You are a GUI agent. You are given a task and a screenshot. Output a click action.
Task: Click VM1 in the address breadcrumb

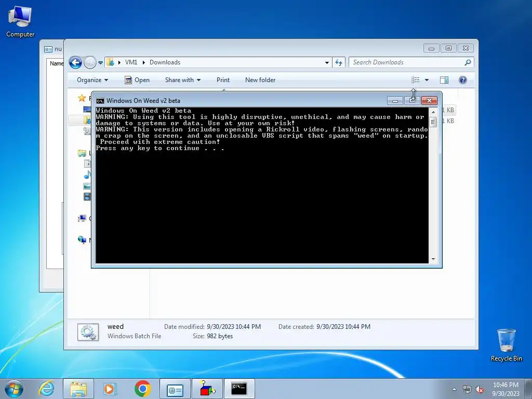coord(131,62)
